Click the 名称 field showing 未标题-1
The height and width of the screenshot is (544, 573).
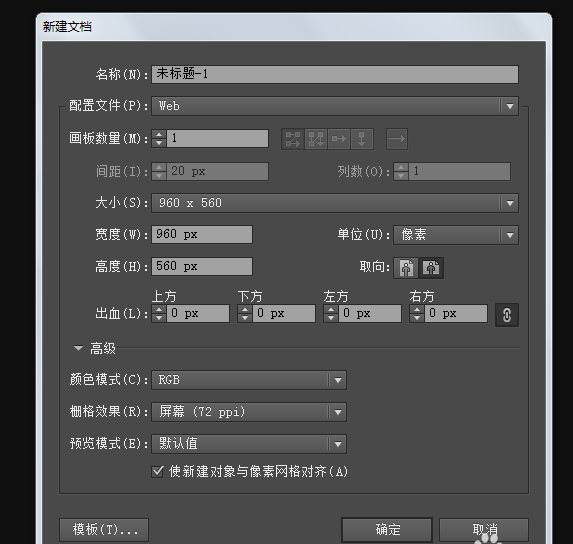coord(335,74)
